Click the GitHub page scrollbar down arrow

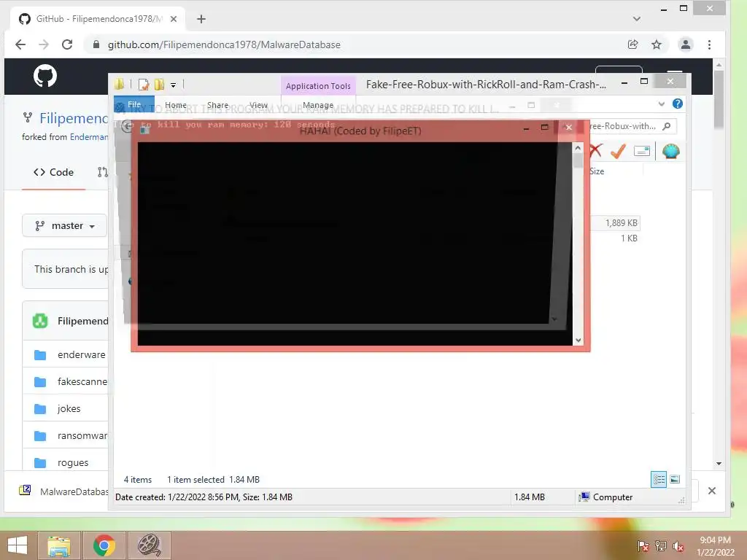coord(719,463)
